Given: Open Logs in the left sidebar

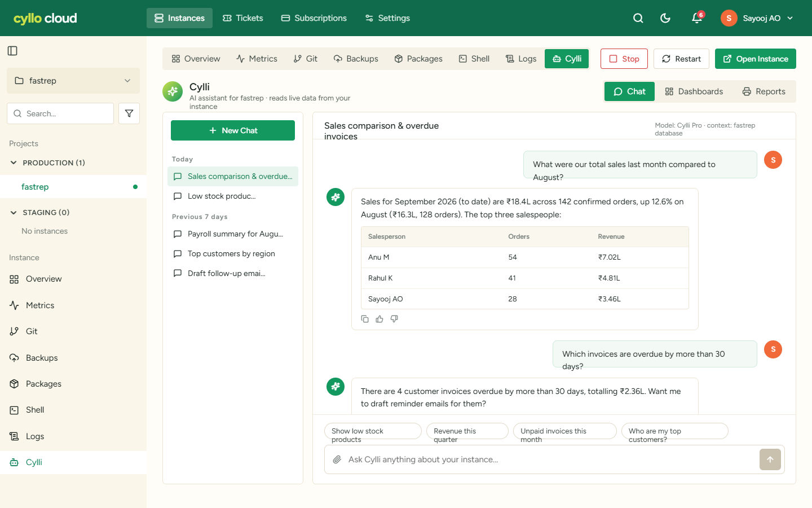Looking at the screenshot, I should click(x=73, y=436).
